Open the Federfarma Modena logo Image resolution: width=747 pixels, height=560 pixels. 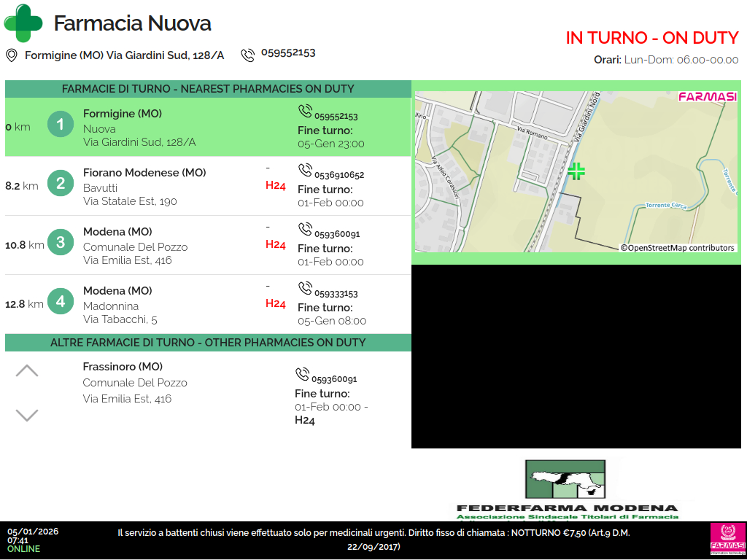pos(567,489)
